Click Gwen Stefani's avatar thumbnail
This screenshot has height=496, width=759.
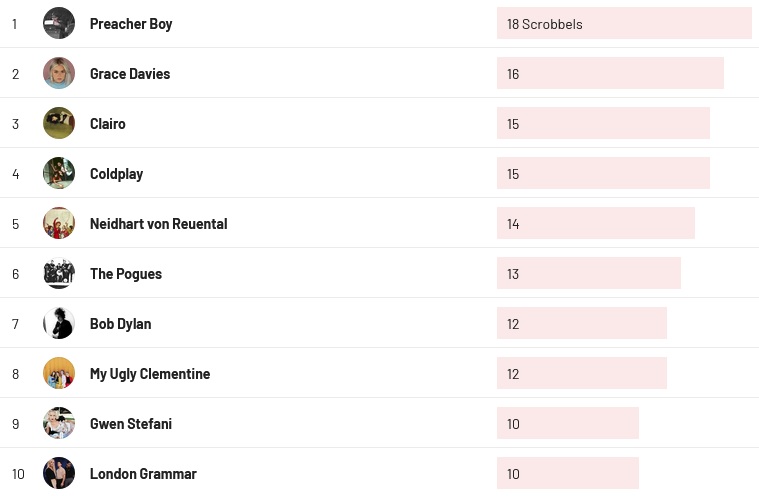point(59,423)
